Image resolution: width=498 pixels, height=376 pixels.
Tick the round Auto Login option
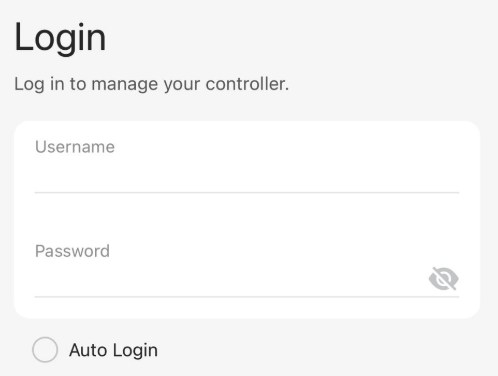pyautogui.click(x=45, y=350)
